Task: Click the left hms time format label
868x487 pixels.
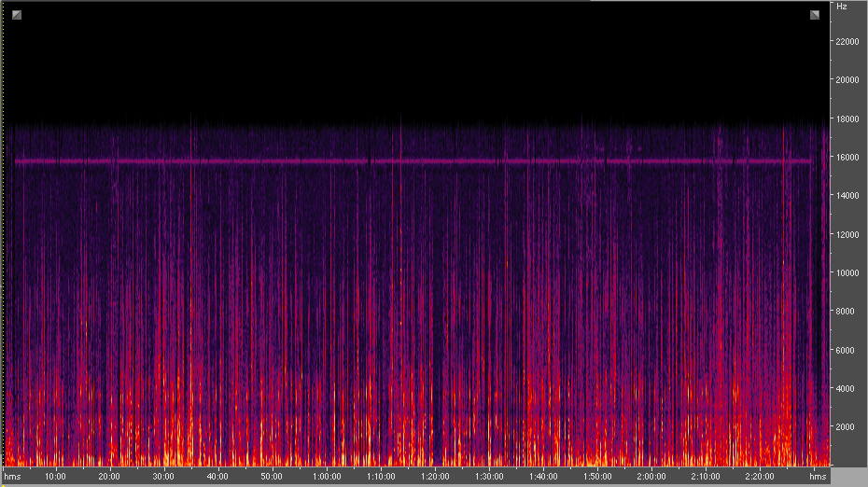Action: pyautogui.click(x=12, y=477)
